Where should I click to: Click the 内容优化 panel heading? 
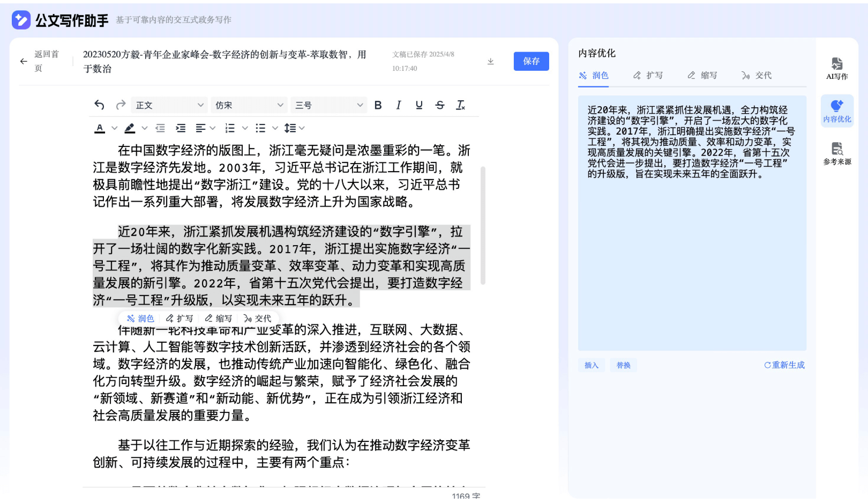point(597,53)
